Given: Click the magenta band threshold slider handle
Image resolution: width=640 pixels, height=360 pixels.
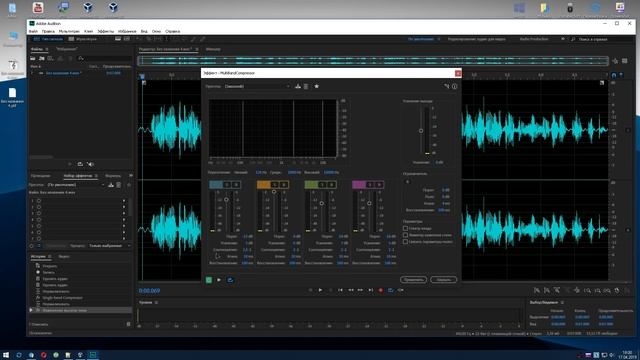Looking at the screenshot, I should coord(369,203).
